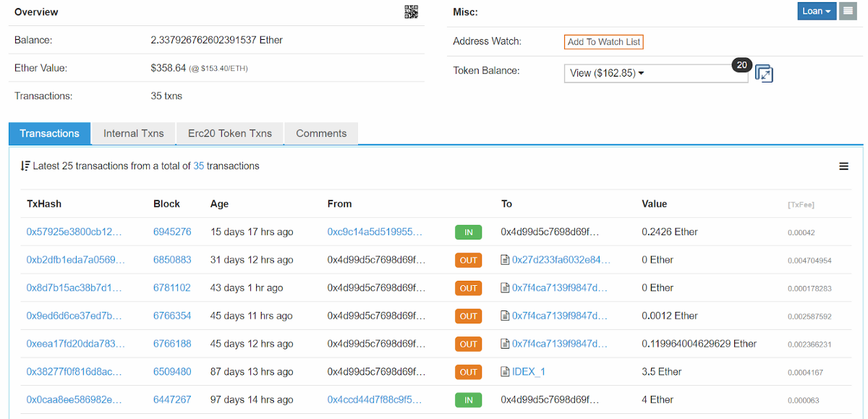Open the QR code icon in Overview
This screenshot has width=868, height=419.
pyautogui.click(x=411, y=12)
